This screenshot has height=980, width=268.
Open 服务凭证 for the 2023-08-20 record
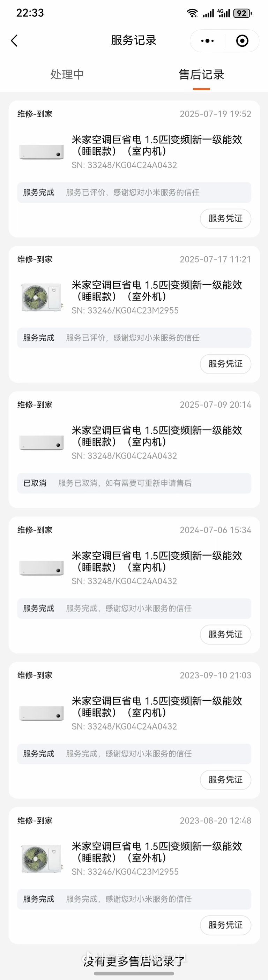pyautogui.click(x=225, y=925)
